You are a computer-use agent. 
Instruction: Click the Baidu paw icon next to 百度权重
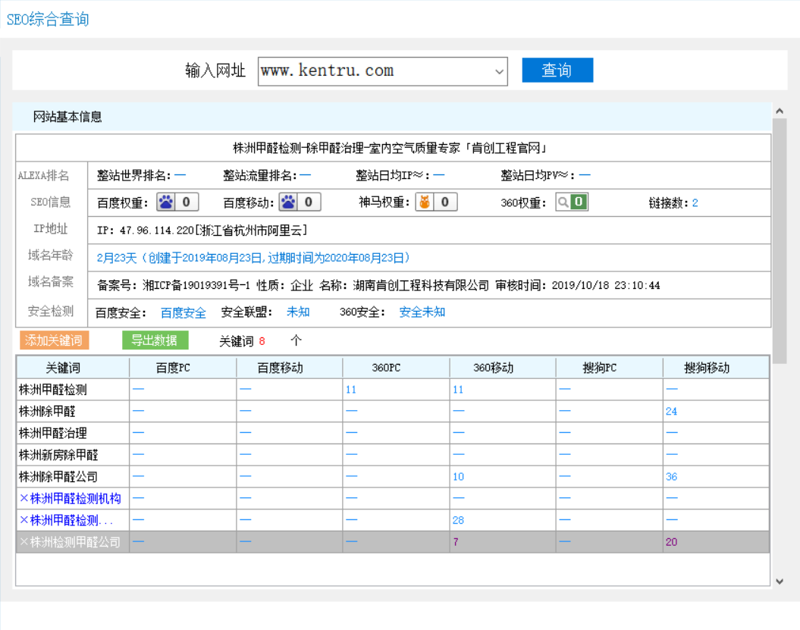pyautogui.click(x=166, y=202)
